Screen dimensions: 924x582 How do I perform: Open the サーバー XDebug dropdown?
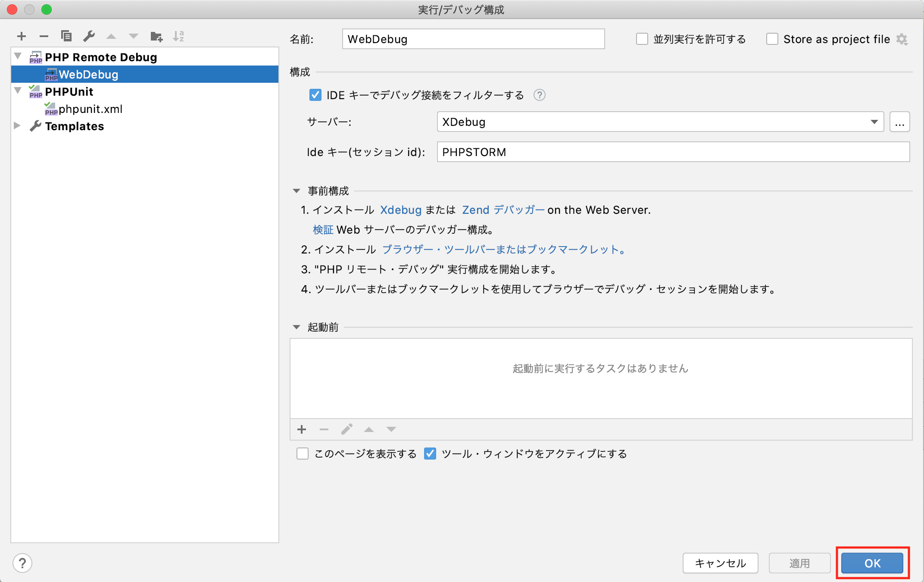click(660, 122)
